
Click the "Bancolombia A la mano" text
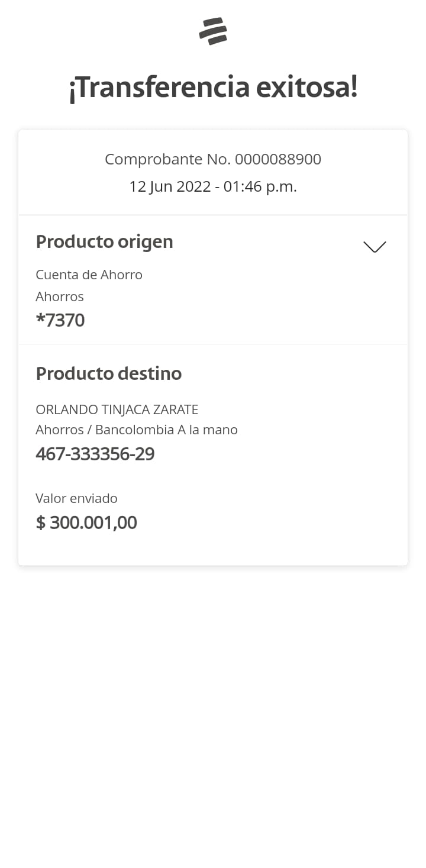[x=166, y=430]
